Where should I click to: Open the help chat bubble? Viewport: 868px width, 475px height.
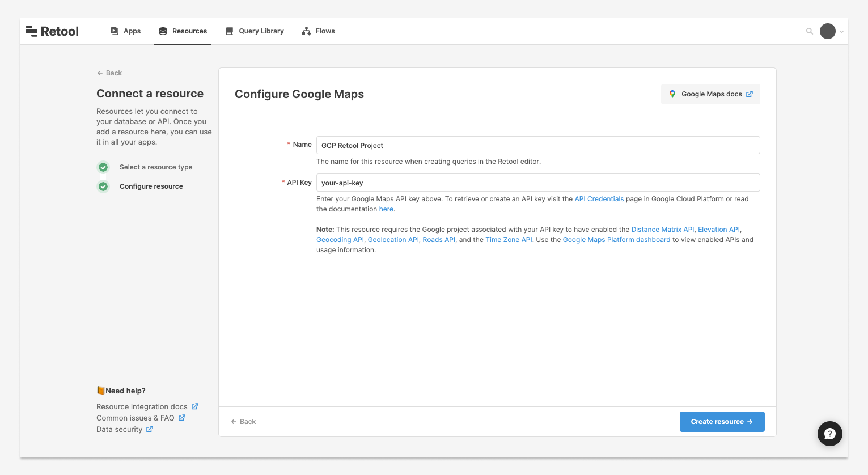pos(830,434)
